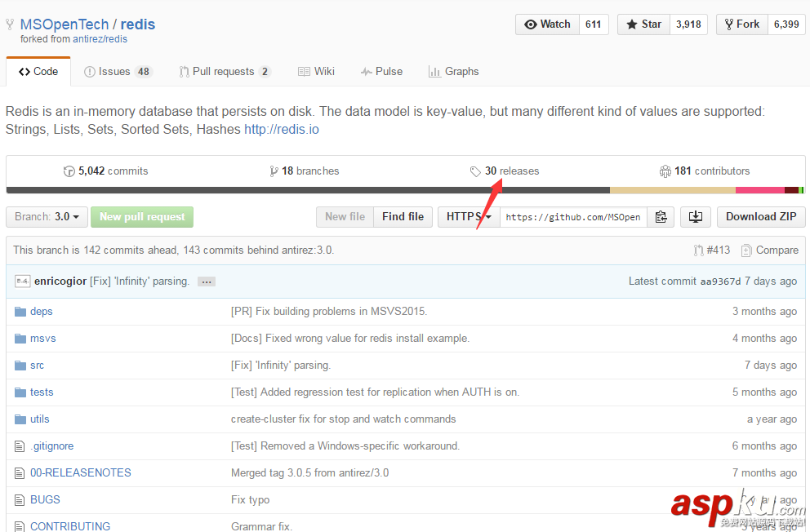Show the 18 branches list
The image size is (810, 532).
click(305, 171)
